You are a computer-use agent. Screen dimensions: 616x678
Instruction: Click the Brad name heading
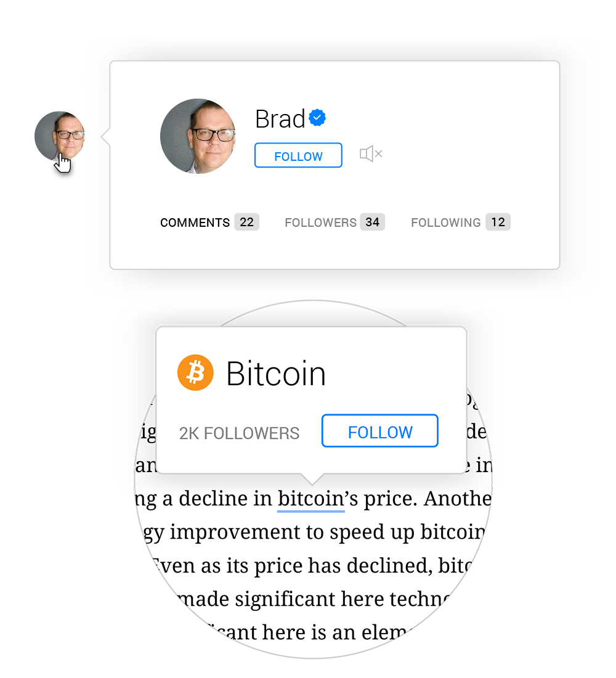tap(280, 119)
